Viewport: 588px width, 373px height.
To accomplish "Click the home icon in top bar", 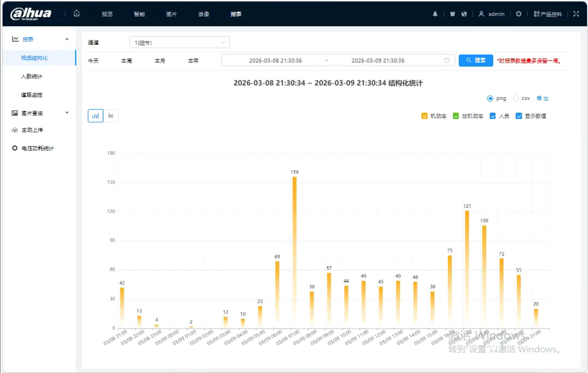I will tap(77, 14).
